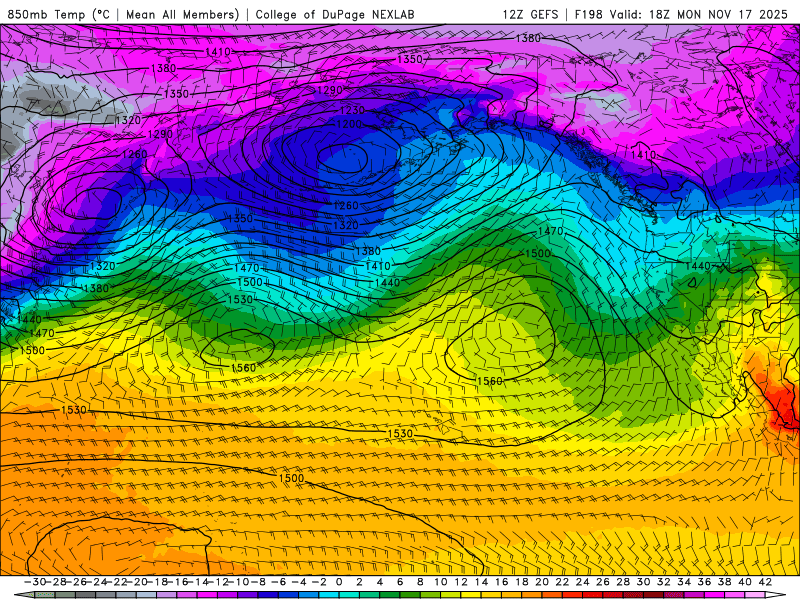The height and width of the screenshot is (600, 800).
Task: Click the 42 label on temperature scale
Action: pyautogui.click(x=765, y=582)
